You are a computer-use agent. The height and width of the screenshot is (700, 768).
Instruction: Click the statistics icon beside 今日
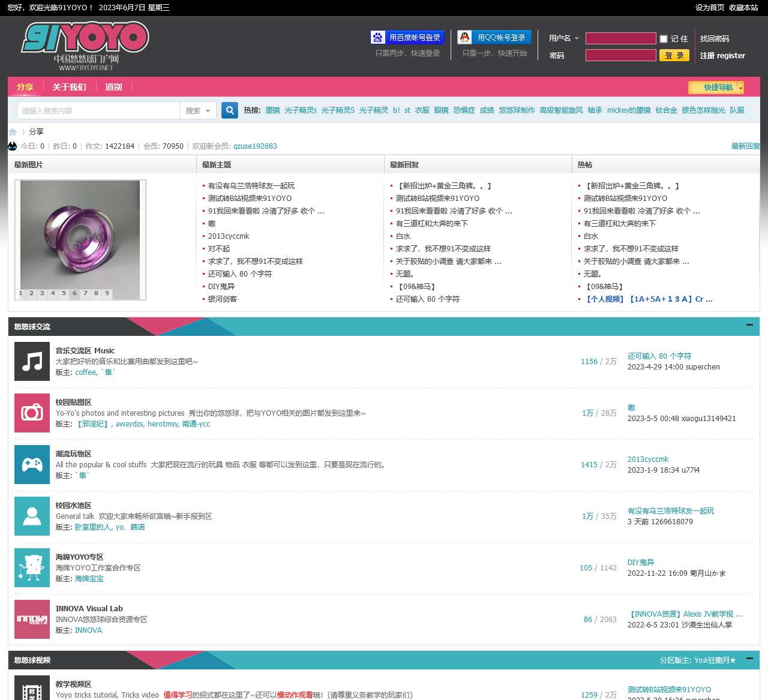(13, 146)
